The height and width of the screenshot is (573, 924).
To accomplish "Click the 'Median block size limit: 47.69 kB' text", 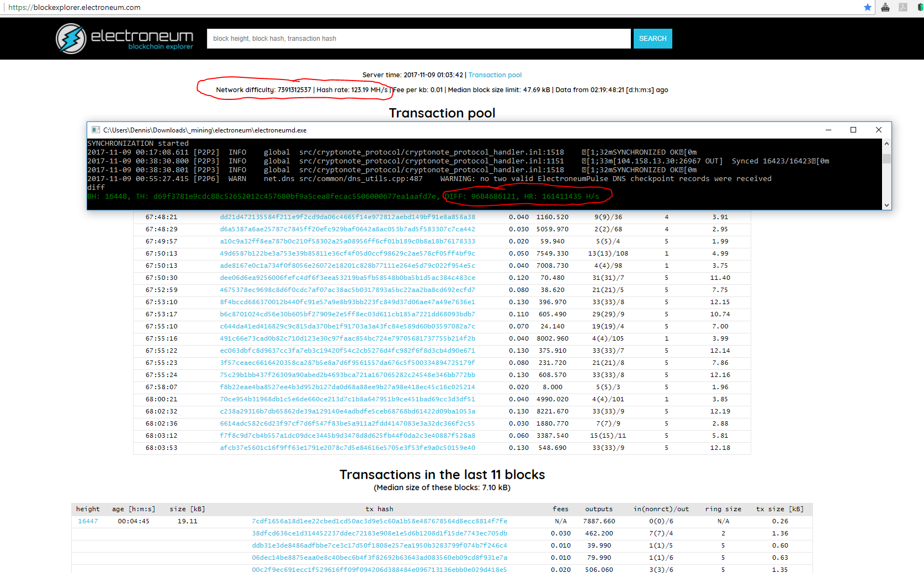I will (x=499, y=90).
